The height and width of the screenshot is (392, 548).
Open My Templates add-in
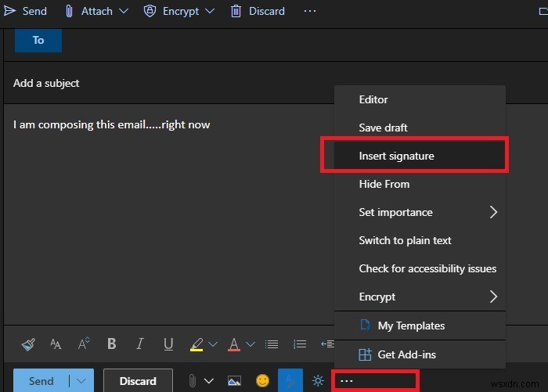(420, 325)
